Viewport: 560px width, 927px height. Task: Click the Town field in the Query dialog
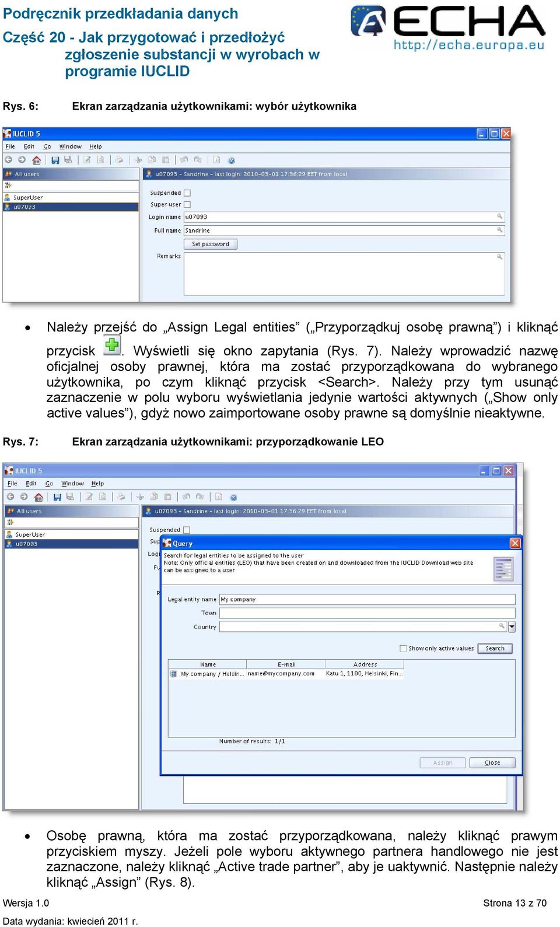pyautogui.click(x=367, y=613)
